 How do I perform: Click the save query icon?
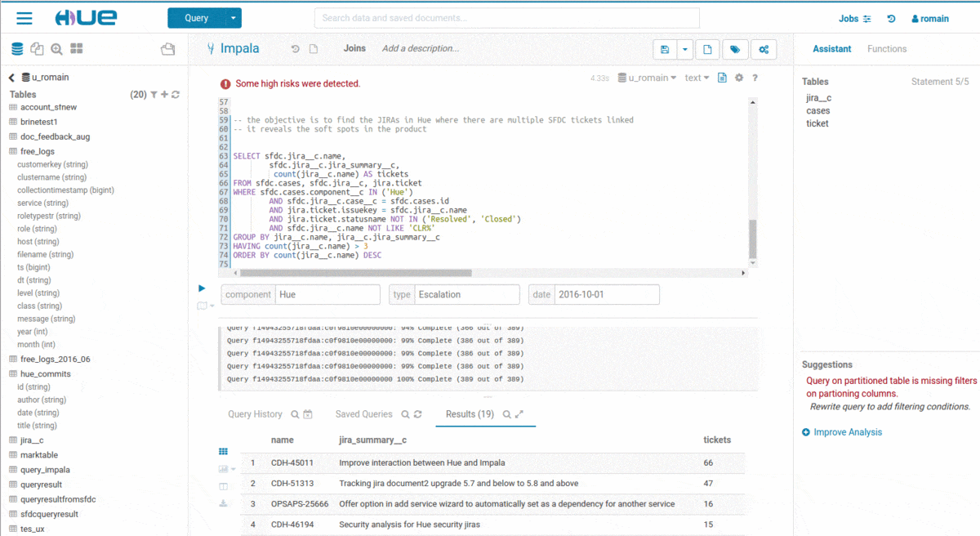[665, 49]
